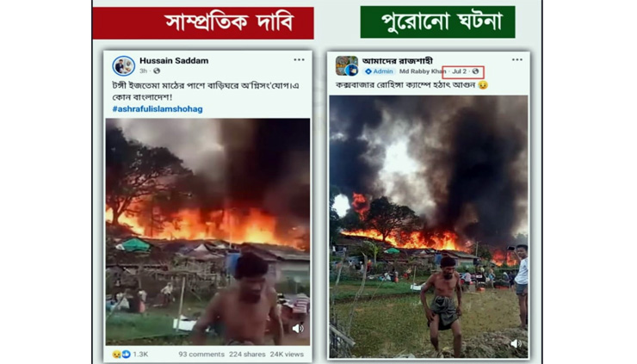Open the right video of the Rohingya camp fire
637x364 pixels.
coord(429,226)
